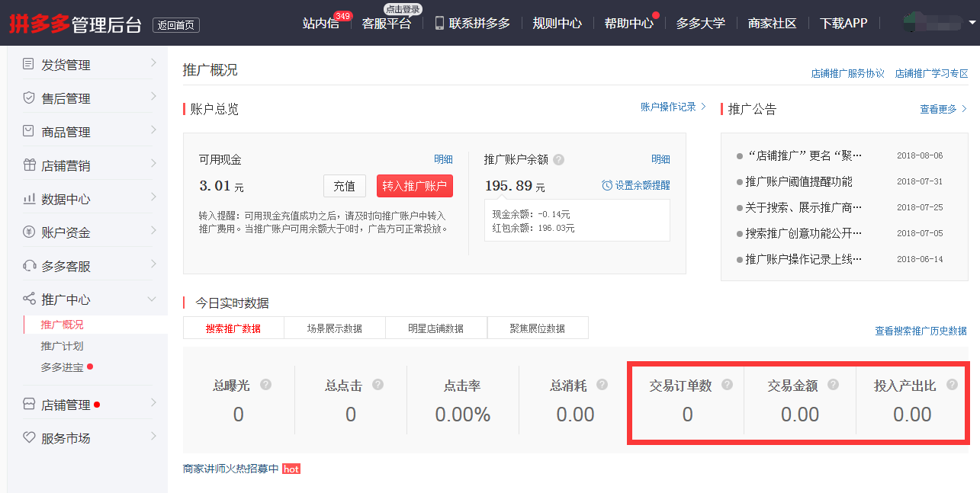Click the question mark beside 总点击
This screenshot has width=980, height=493.
click(x=378, y=385)
